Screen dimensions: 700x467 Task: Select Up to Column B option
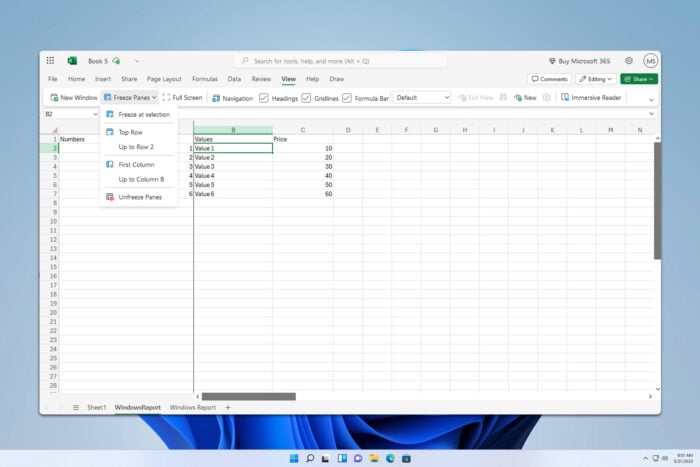(138, 179)
